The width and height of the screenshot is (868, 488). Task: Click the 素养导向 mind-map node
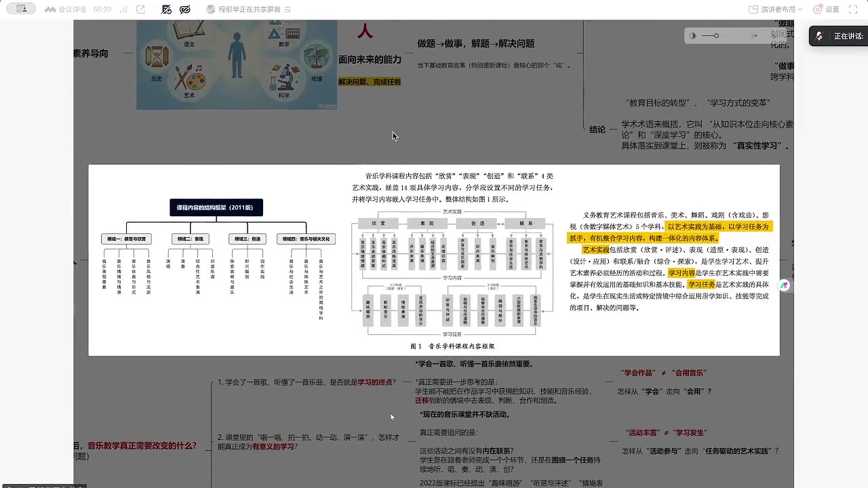point(91,54)
